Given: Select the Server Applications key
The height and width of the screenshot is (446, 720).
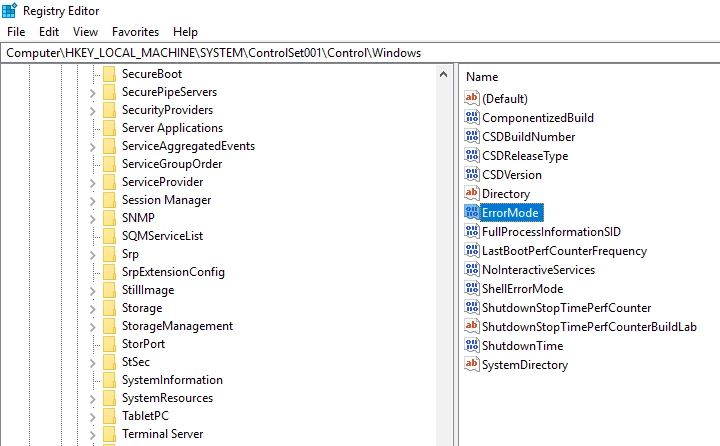Looking at the screenshot, I should click(x=172, y=128).
